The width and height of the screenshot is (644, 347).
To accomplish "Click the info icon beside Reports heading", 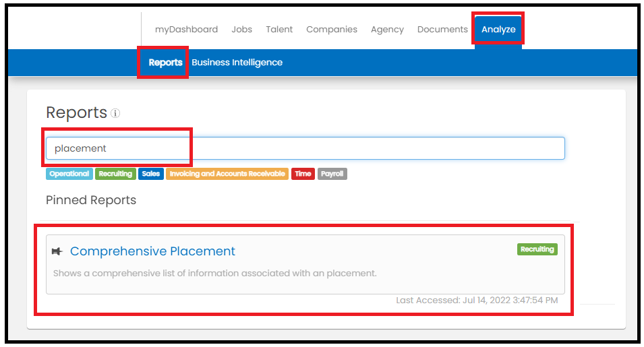I will [x=115, y=113].
